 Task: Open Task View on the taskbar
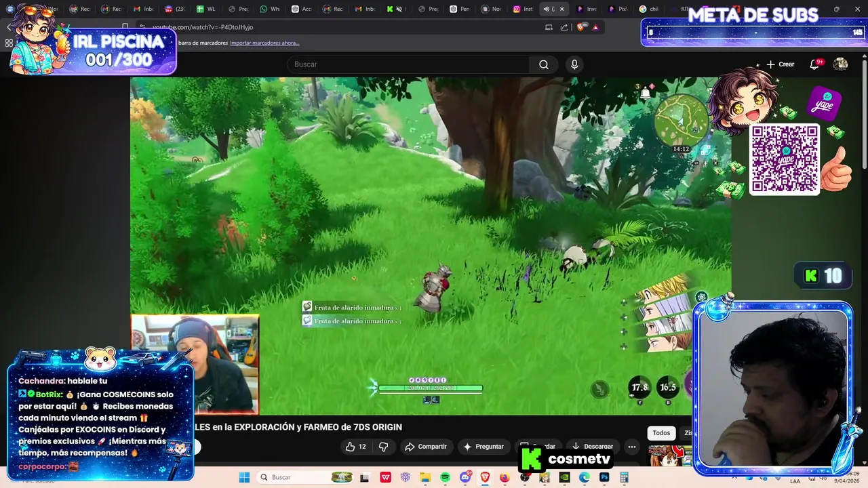click(x=364, y=477)
